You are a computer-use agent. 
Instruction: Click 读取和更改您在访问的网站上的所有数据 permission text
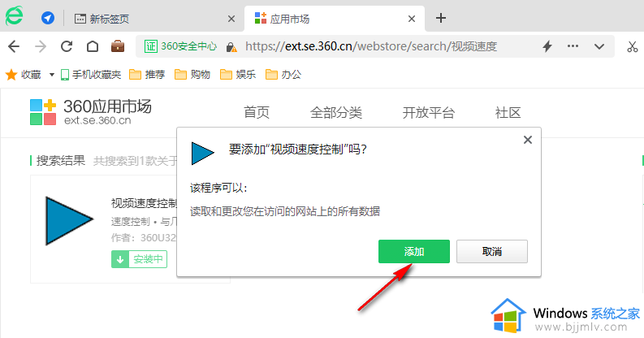284,211
